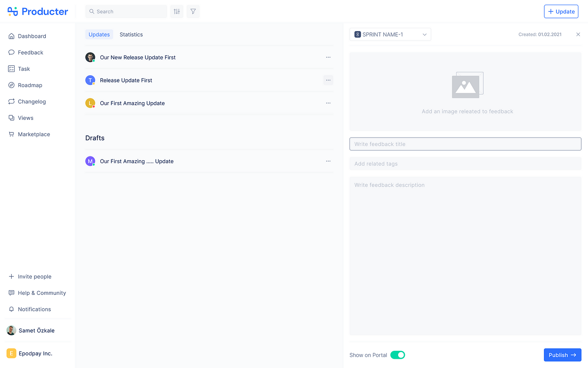The image size is (588, 368).
Task: Switch to the Statistics tab
Action: tap(131, 34)
